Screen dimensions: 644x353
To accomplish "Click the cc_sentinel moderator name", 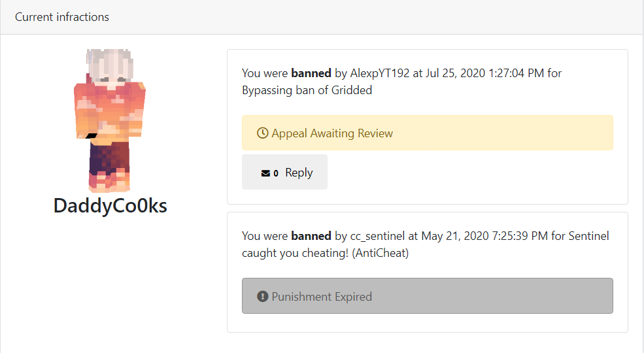I will tap(377, 236).
